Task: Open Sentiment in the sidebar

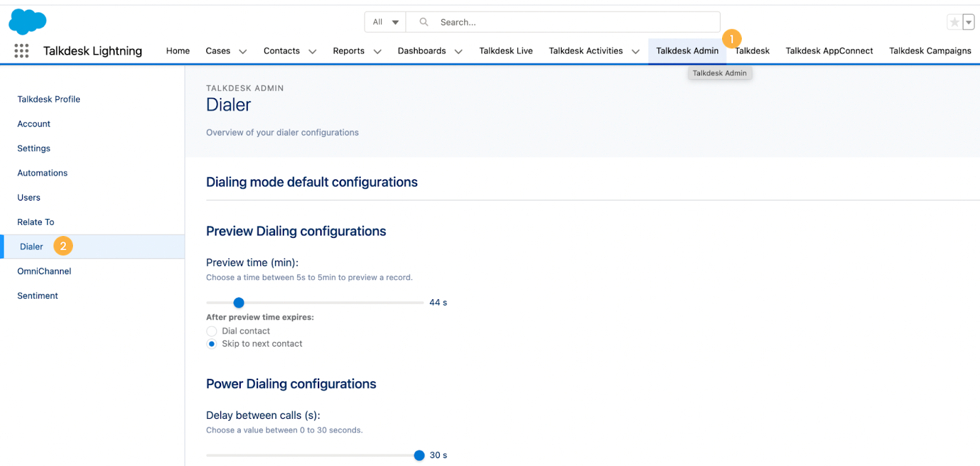Action: pos(37,296)
